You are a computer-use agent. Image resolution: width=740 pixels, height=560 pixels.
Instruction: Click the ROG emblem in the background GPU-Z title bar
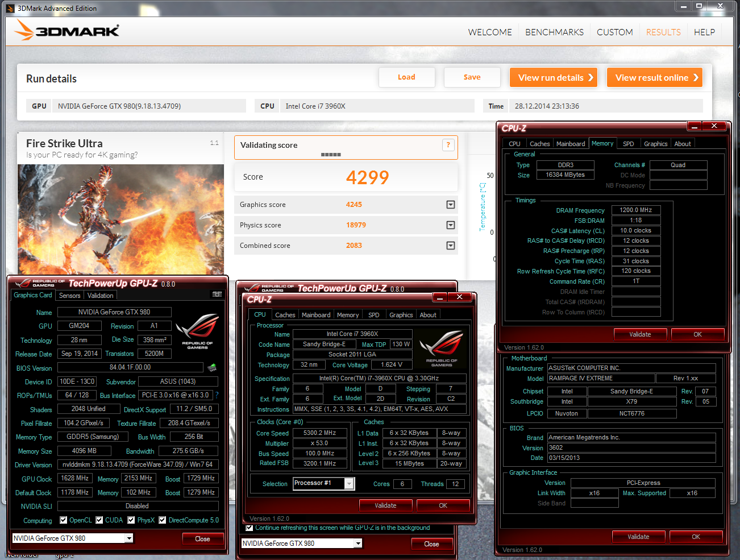[x=252, y=288]
